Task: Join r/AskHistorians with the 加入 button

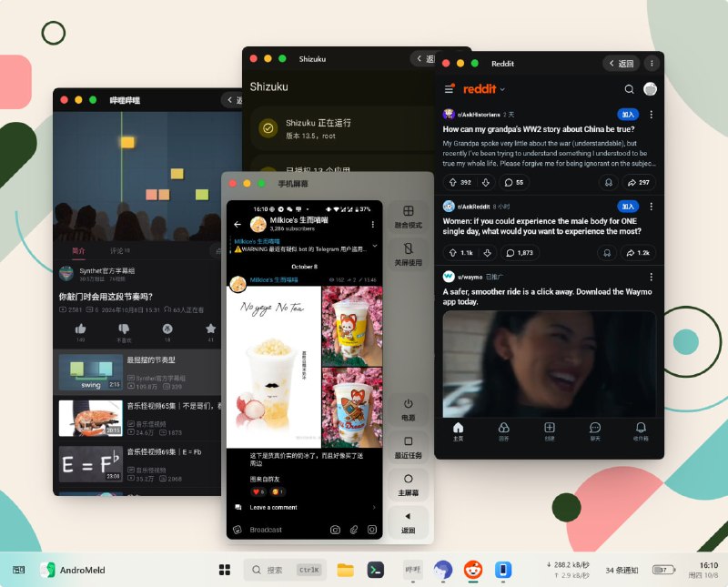Action: 628,115
